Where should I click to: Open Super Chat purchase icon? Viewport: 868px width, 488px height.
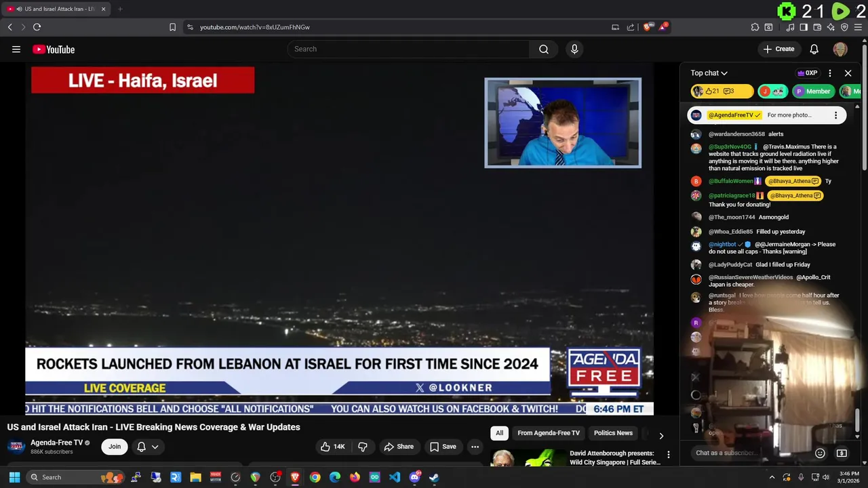842,453
